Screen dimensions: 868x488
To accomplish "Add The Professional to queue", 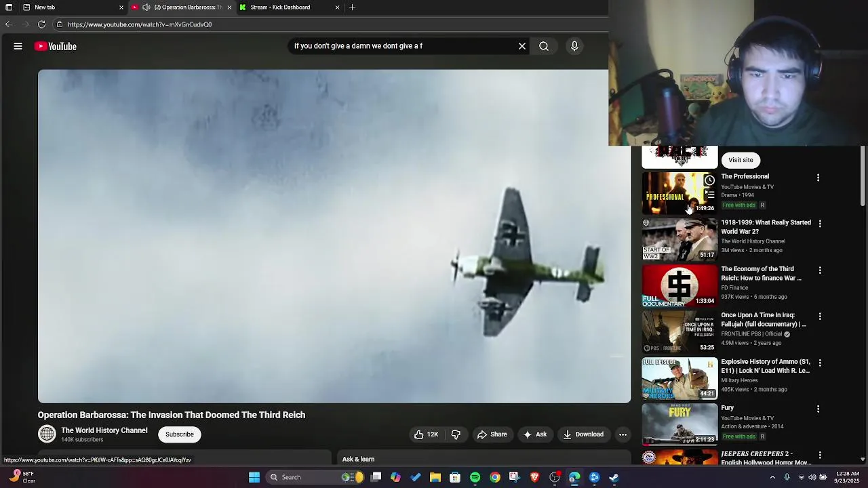I will click(709, 195).
